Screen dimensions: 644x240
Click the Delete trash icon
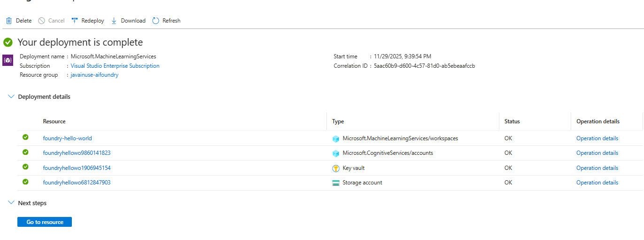(9, 21)
